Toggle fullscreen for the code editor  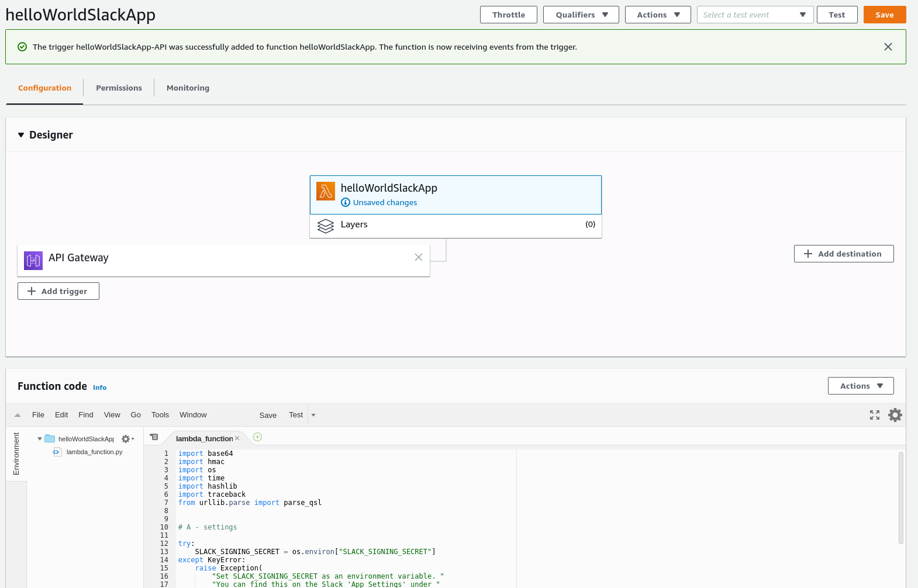coord(875,415)
